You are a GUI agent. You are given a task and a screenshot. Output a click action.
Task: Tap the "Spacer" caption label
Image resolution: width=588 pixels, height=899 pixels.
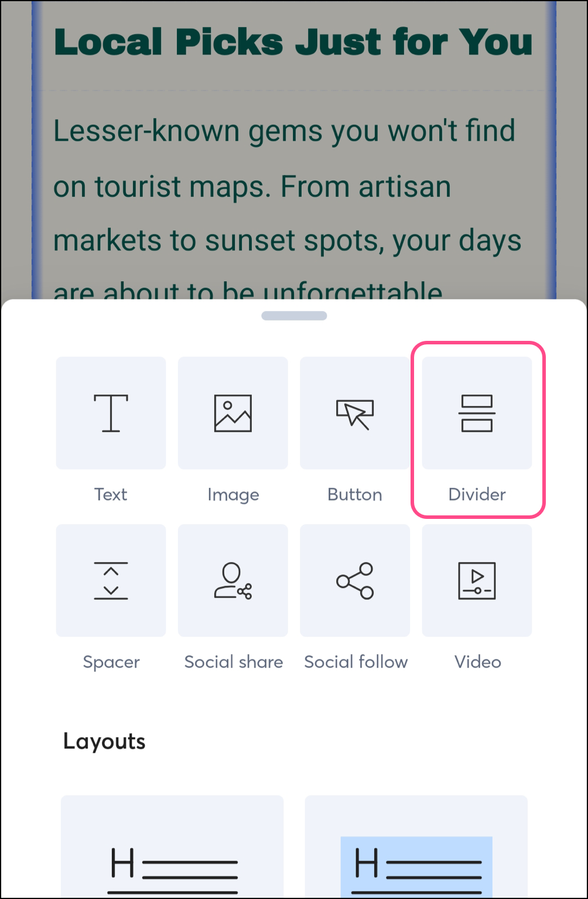111,662
